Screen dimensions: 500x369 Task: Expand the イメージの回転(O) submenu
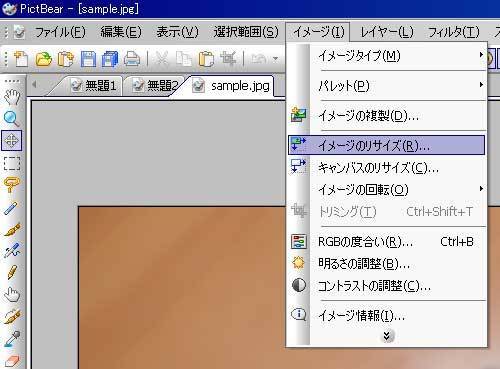pyautogui.click(x=387, y=190)
